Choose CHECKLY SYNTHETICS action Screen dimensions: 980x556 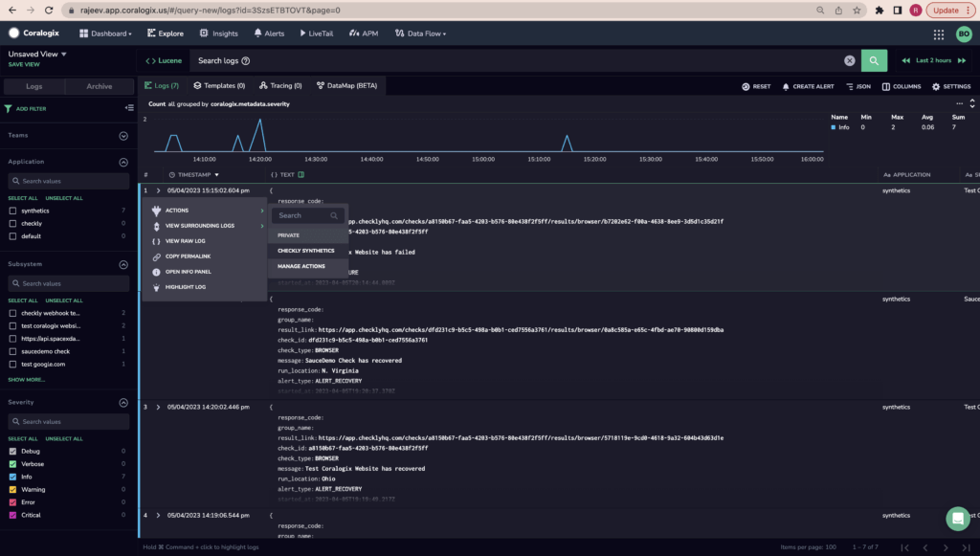pyautogui.click(x=308, y=251)
